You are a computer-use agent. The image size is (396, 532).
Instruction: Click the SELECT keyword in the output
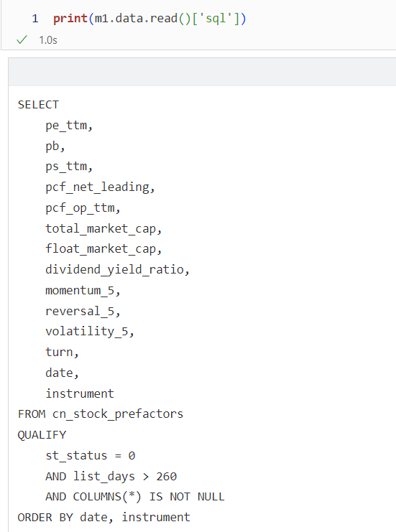[38, 105]
